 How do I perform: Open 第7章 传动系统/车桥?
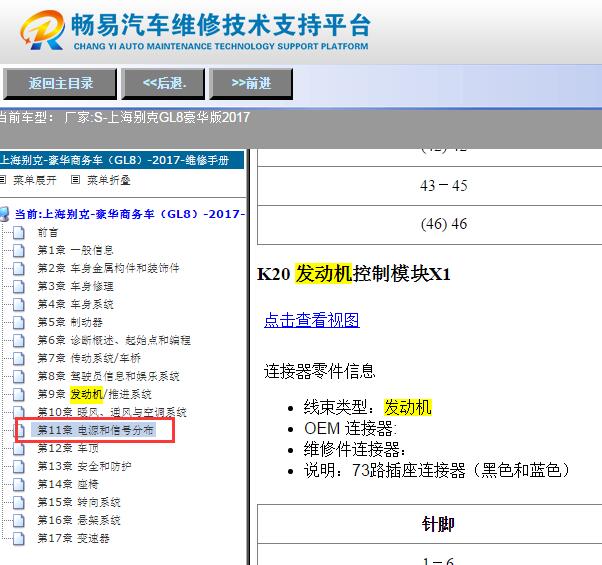89,358
